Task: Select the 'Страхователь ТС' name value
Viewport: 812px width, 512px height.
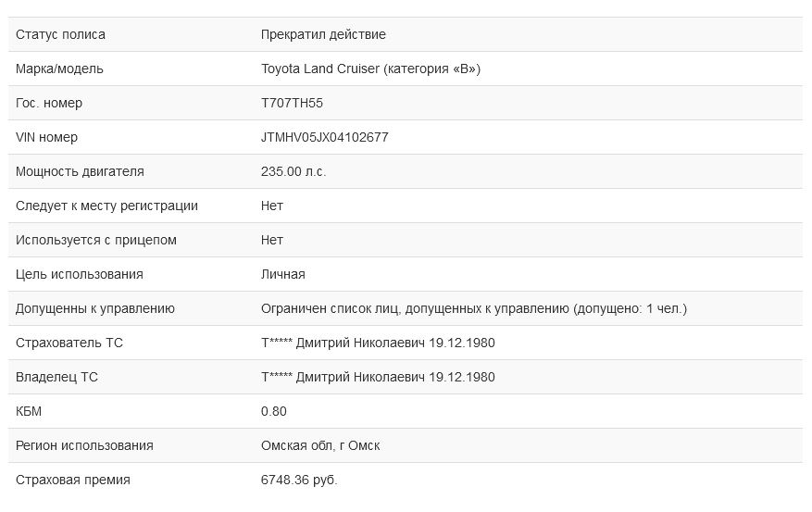Action: point(378,343)
